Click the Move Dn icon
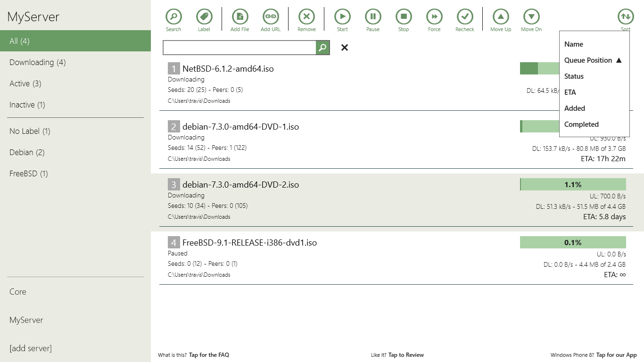This screenshot has width=644, height=362. (x=531, y=16)
